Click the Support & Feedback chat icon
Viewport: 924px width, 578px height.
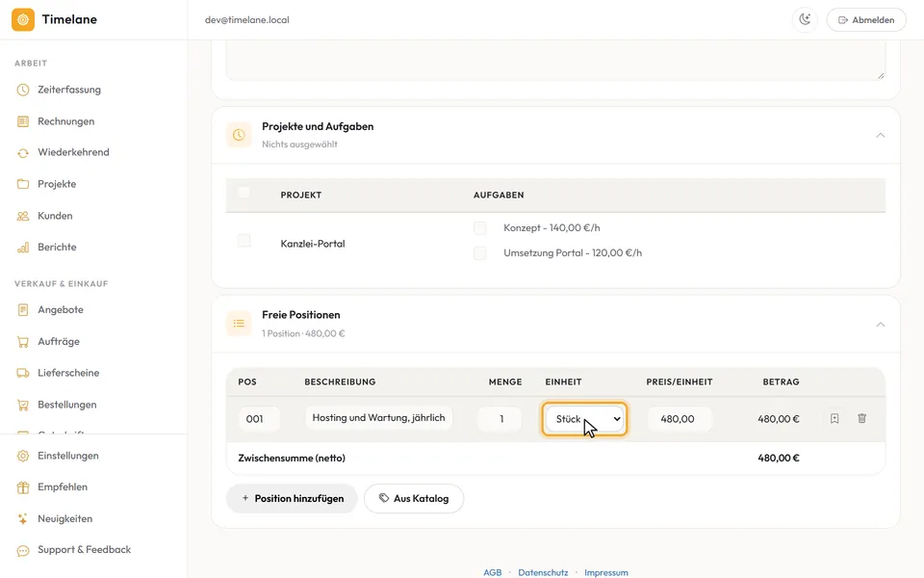pyautogui.click(x=23, y=550)
